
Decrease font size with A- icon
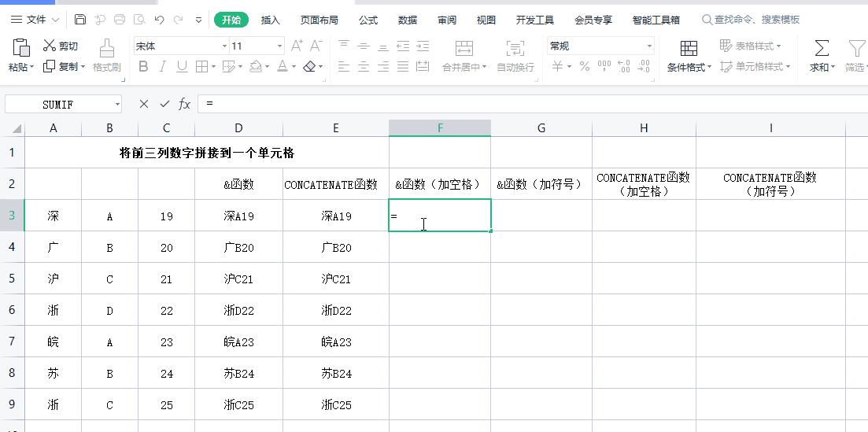316,46
